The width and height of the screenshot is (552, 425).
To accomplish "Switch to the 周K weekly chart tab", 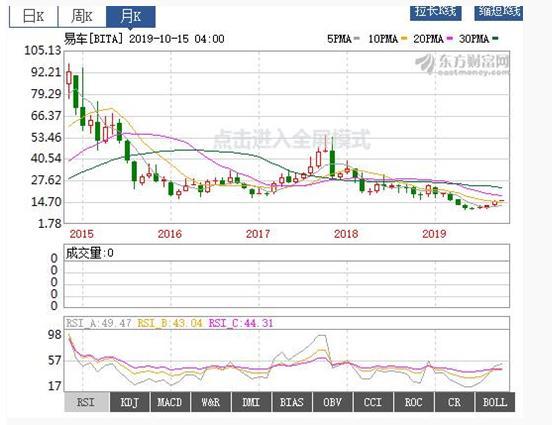I will click(x=82, y=16).
